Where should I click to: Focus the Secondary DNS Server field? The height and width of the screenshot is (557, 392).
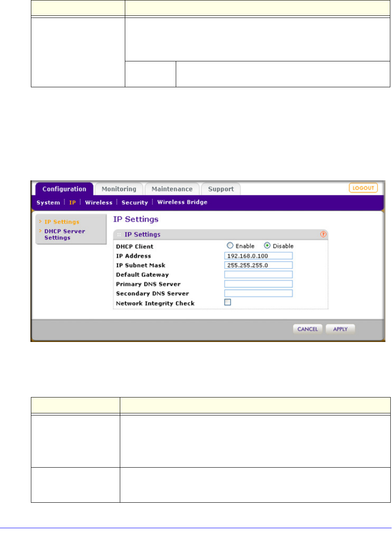[x=258, y=293]
